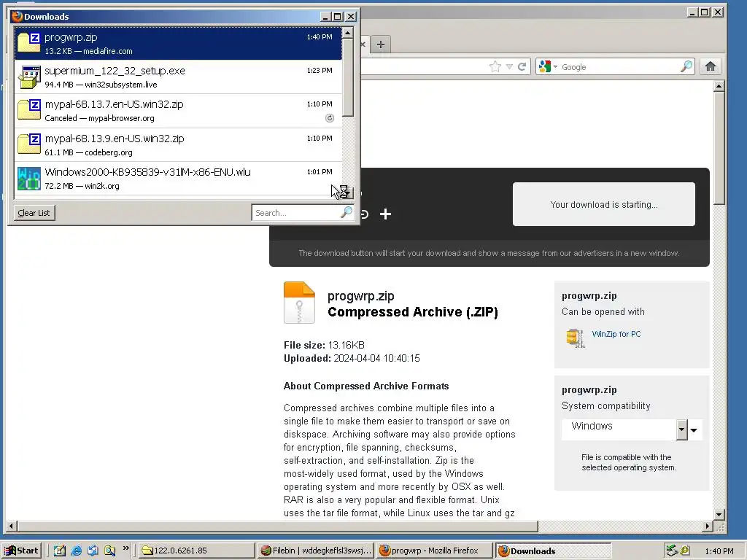Screen dimensions: 747x560
Task: Open the URL history dropdown arrow
Action: [x=509, y=66]
